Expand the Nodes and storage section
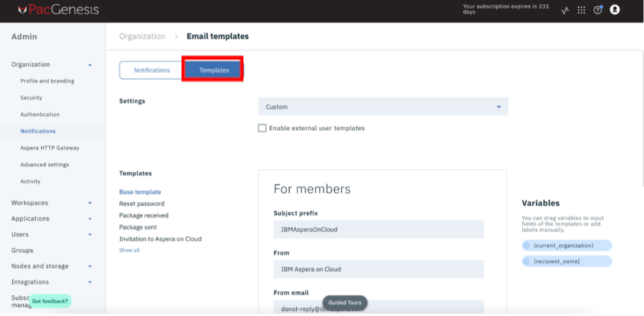This screenshot has width=644, height=316. pyautogui.click(x=90, y=267)
